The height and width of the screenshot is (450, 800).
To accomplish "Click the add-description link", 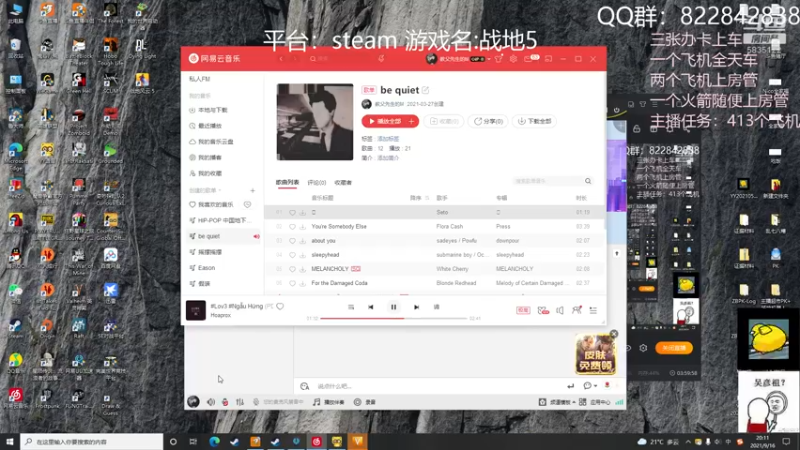I will click(x=388, y=158).
